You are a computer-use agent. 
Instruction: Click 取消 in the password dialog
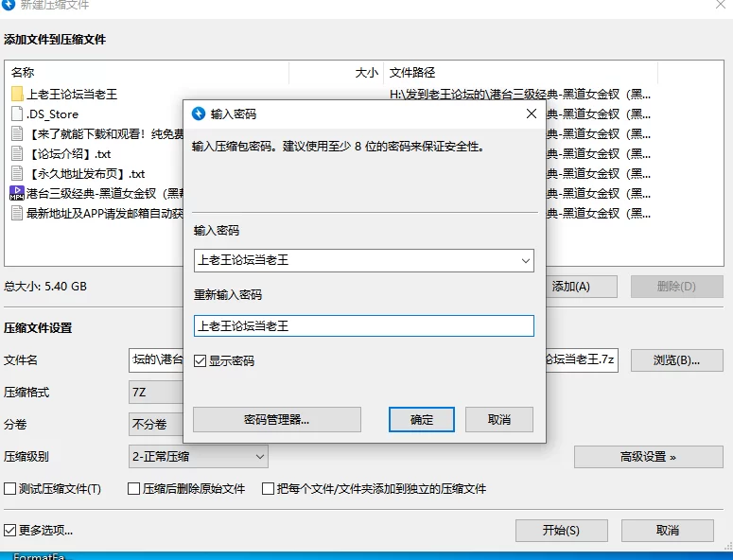498,419
